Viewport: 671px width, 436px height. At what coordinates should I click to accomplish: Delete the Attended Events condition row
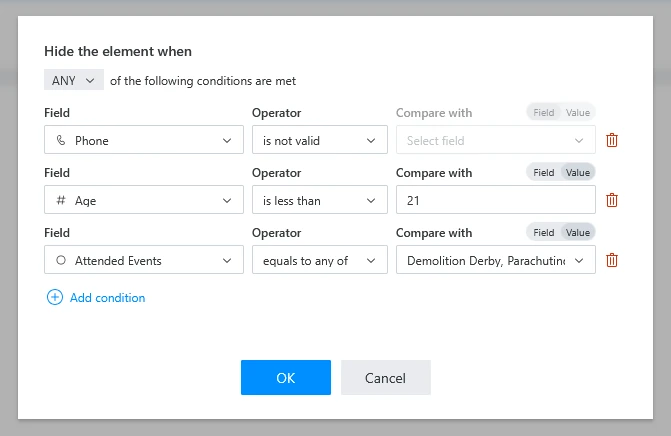[x=612, y=260]
